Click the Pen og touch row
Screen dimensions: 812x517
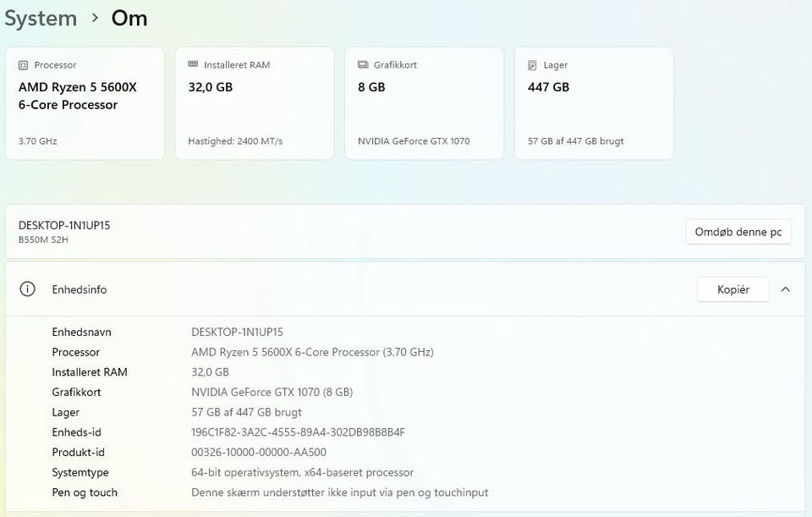pyautogui.click(x=405, y=492)
